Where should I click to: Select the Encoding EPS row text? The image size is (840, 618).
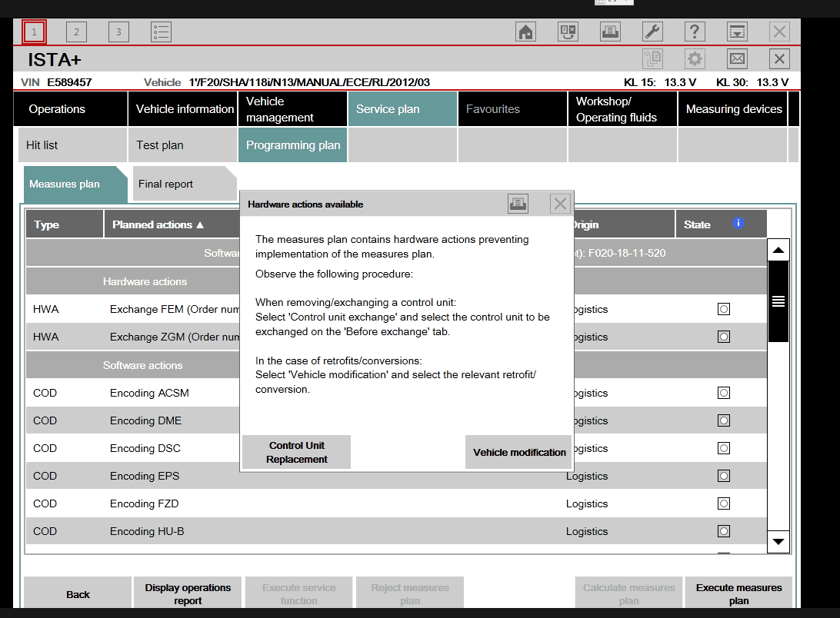145,476
